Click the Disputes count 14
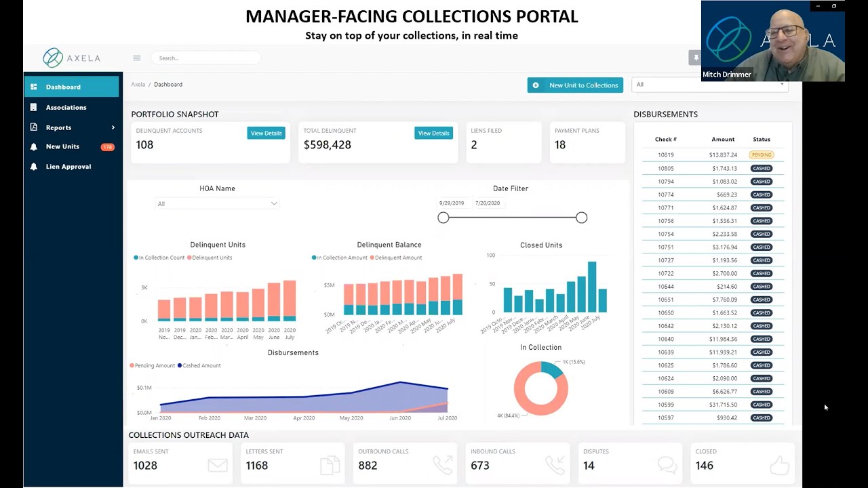The image size is (868, 488). (x=589, y=466)
